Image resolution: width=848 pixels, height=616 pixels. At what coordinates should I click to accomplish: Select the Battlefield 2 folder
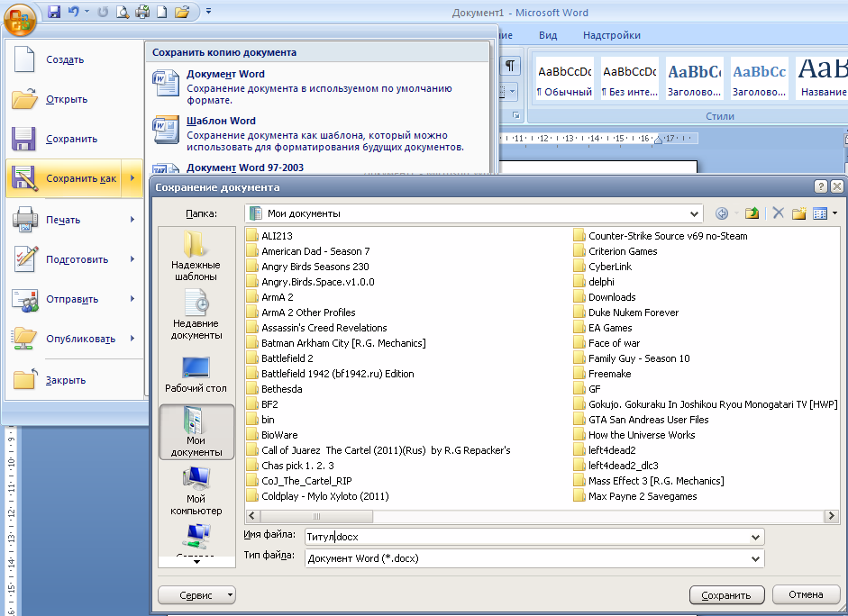click(279, 358)
